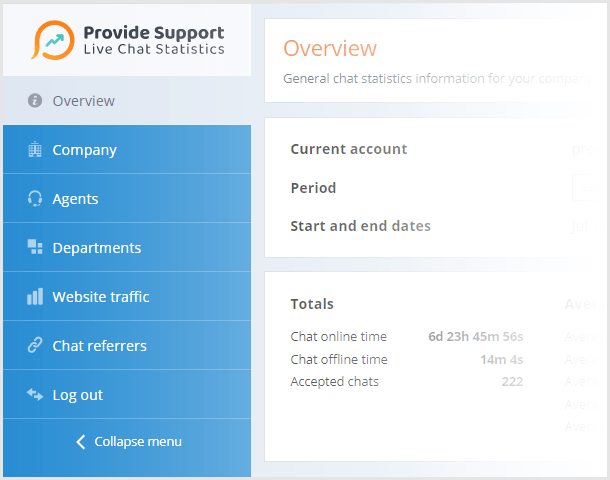This screenshot has width=610, height=480.
Task: Go to the Agents statistics page
Action: point(76,199)
